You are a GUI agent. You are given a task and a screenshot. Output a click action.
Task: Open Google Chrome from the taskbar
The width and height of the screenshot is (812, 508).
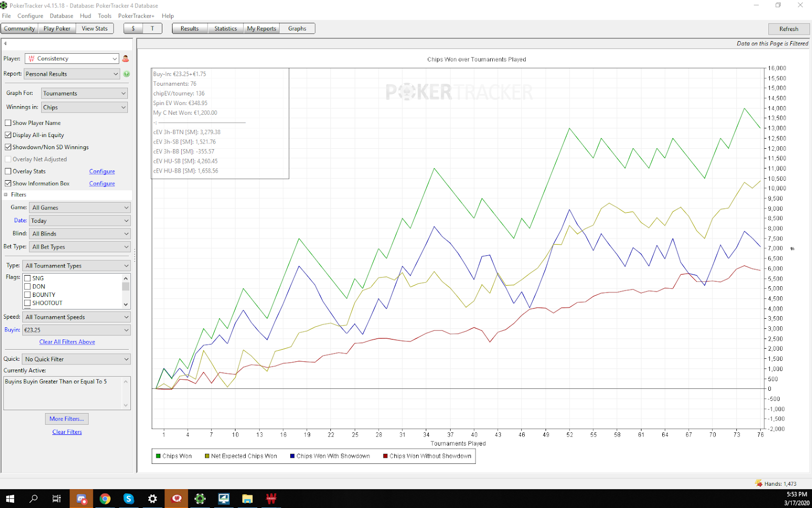(105, 498)
